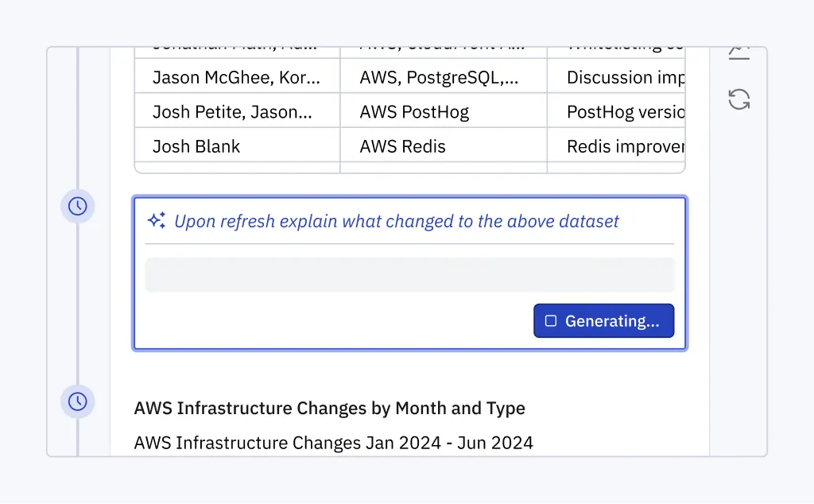Click the clock icon beside the prompt block

point(78,207)
